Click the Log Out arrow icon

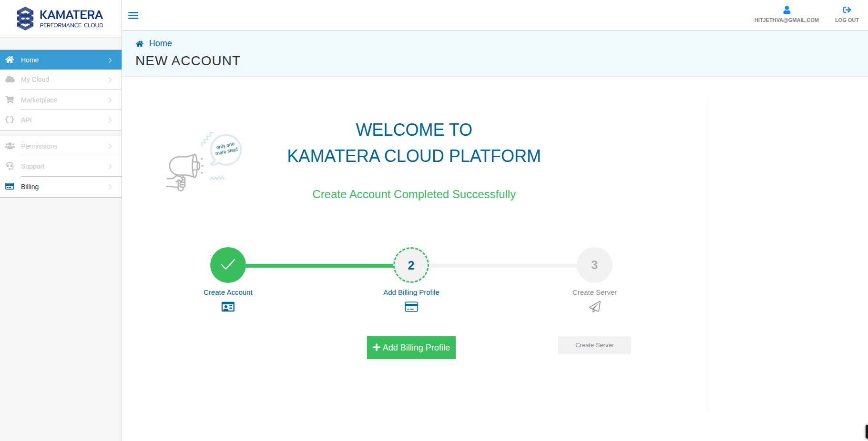(x=847, y=10)
